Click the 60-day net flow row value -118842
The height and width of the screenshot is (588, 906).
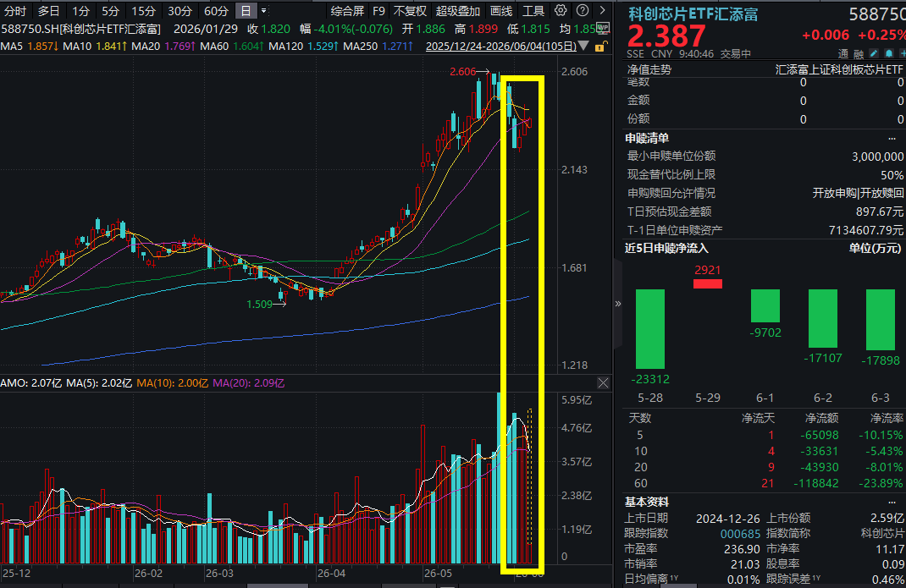tap(816, 483)
